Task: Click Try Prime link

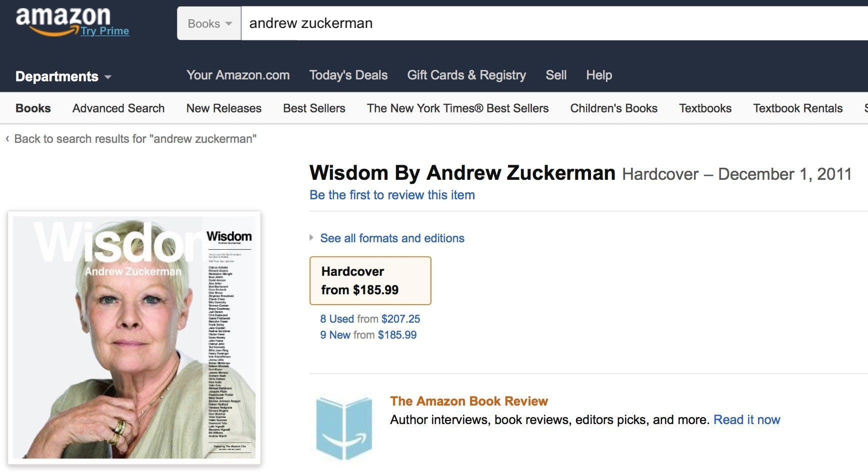Action: [105, 31]
